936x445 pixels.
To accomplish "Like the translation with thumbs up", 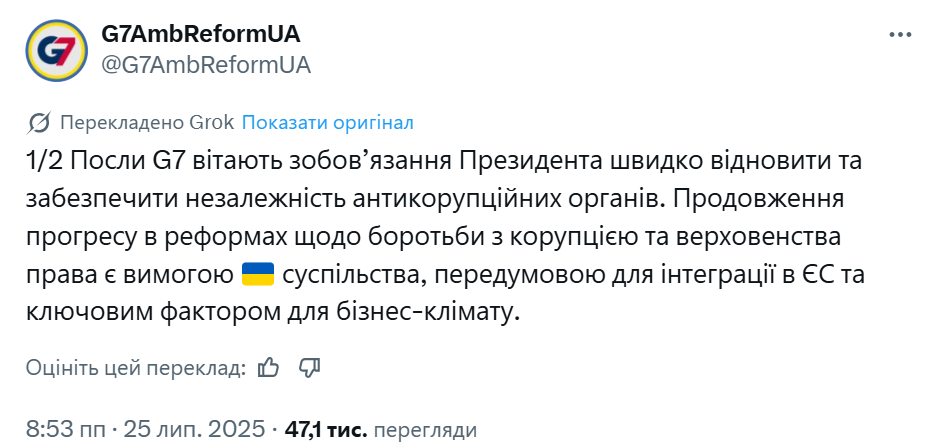I will (268, 367).
